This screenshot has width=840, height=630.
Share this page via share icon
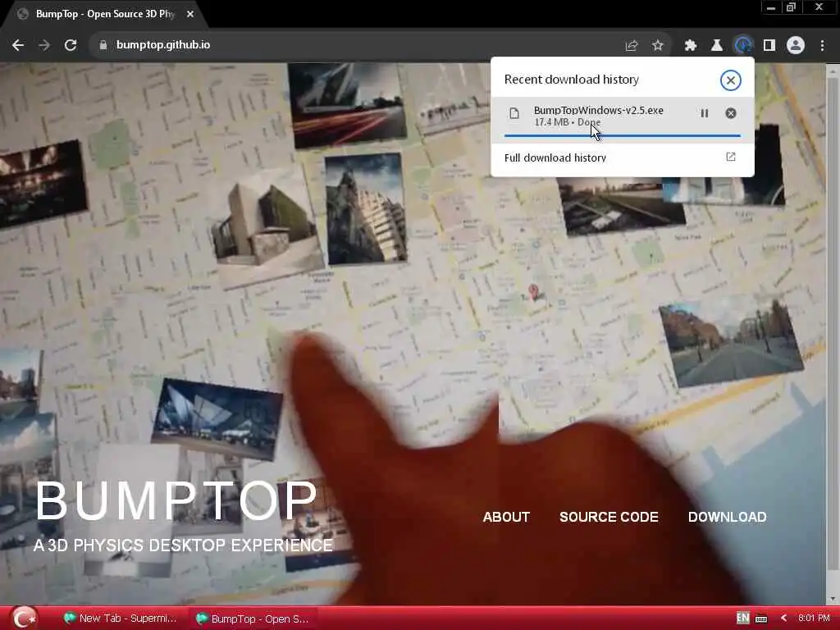[x=632, y=46]
